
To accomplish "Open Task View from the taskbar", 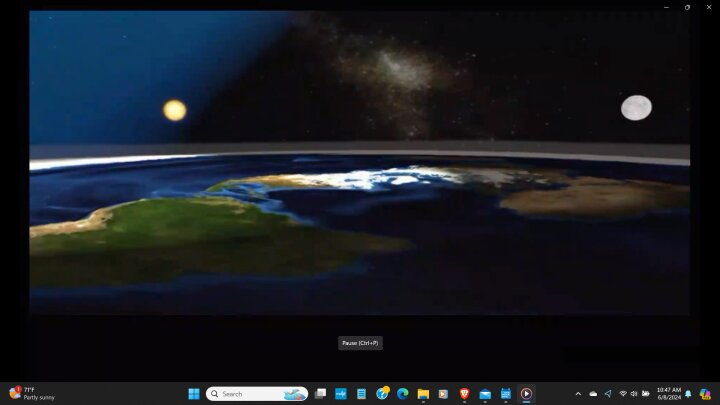I will [x=320, y=394].
